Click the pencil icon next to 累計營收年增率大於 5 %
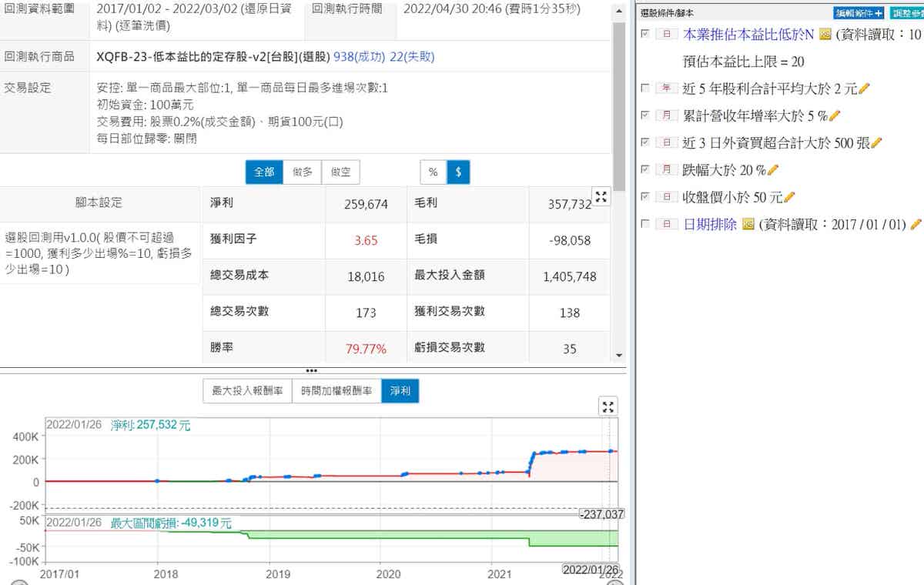This screenshot has width=924, height=585. pyautogui.click(x=835, y=115)
